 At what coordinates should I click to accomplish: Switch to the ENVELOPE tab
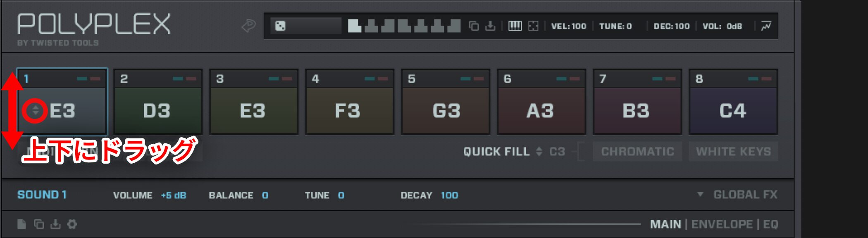pyautogui.click(x=722, y=224)
